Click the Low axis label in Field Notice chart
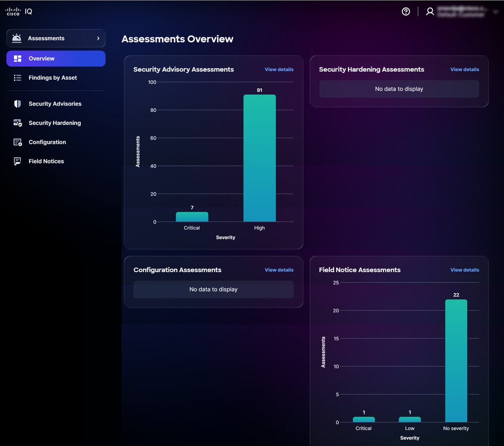The width and height of the screenshot is (504, 446). coord(410,428)
